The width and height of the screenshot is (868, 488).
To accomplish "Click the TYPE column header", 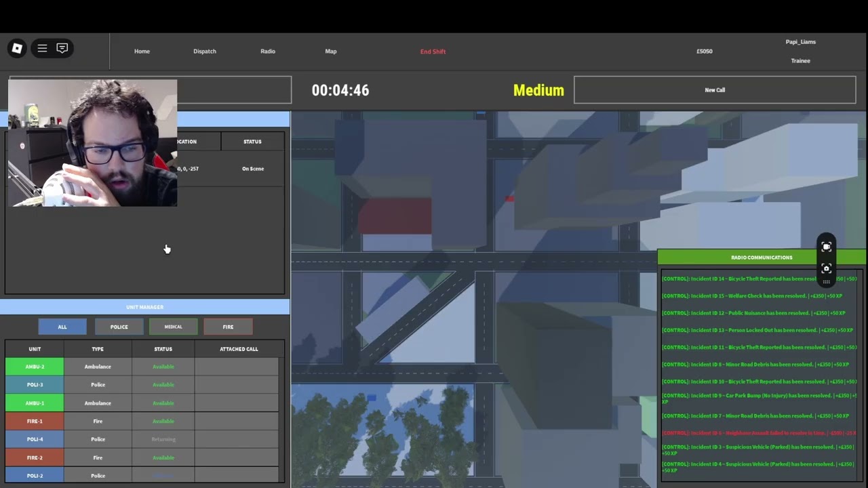I will click(98, 349).
